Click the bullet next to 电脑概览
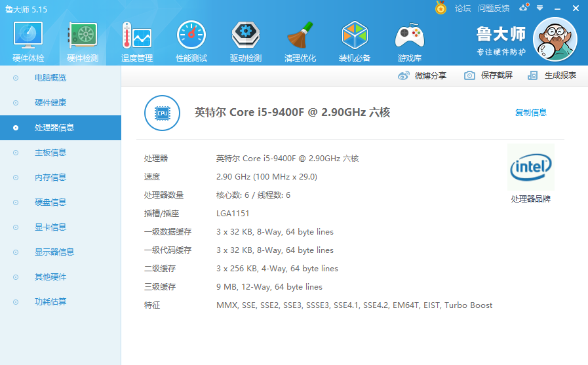Screen dimensions: 588x365 click(16, 78)
